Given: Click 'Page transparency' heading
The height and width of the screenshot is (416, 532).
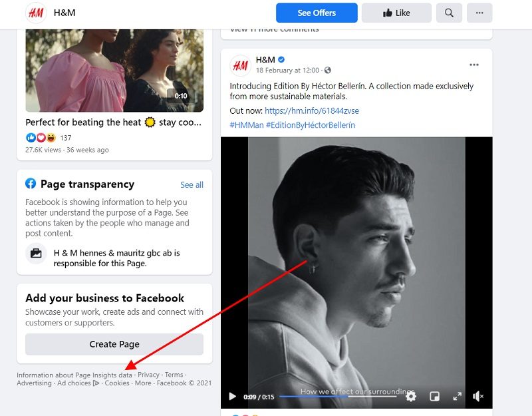Looking at the screenshot, I should pyautogui.click(x=88, y=184).
